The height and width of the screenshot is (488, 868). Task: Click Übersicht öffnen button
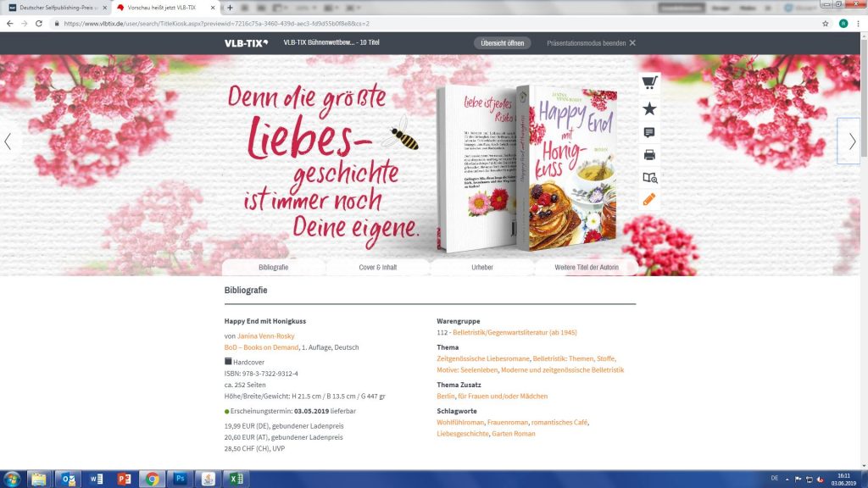(502, 43)
